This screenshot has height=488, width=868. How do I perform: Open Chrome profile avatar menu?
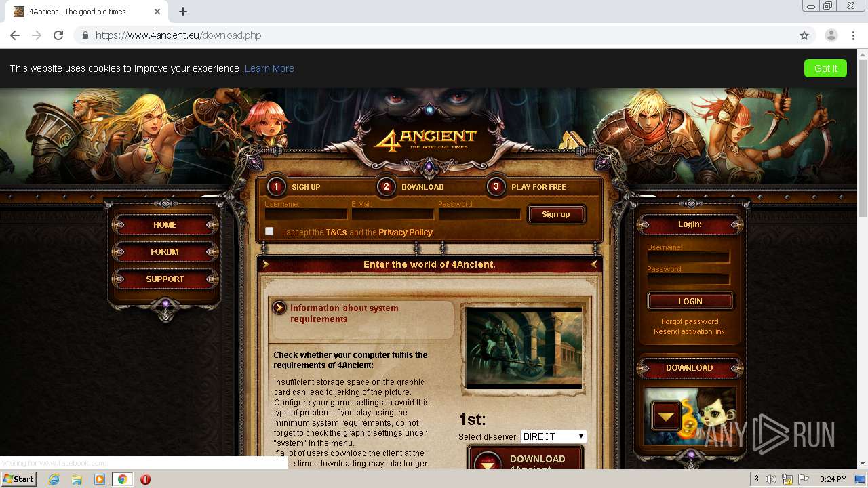(x=831, y=35)
